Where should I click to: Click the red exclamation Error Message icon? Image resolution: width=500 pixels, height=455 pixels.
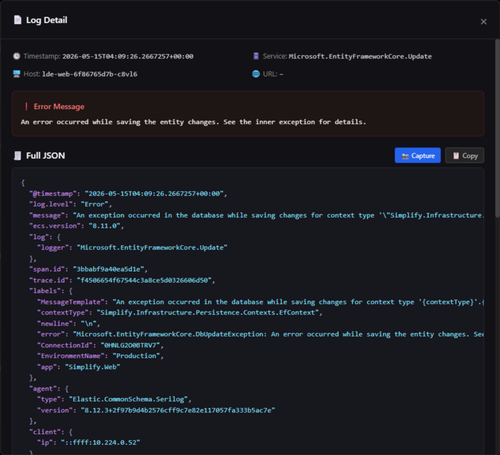[26, 107]
